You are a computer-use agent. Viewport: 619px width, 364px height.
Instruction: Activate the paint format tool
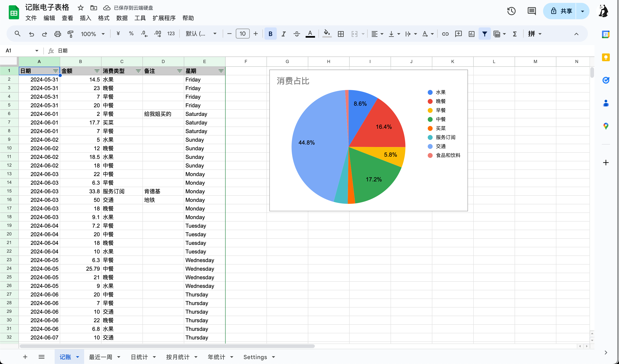coord(70,34)
